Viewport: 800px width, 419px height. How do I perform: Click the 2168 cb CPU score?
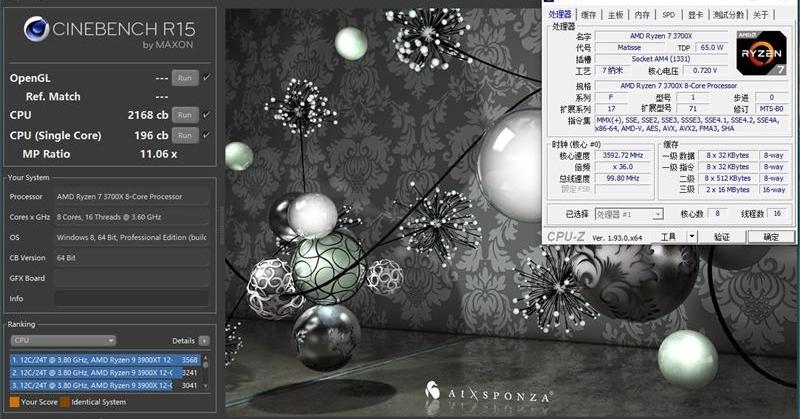coord(147,115)
